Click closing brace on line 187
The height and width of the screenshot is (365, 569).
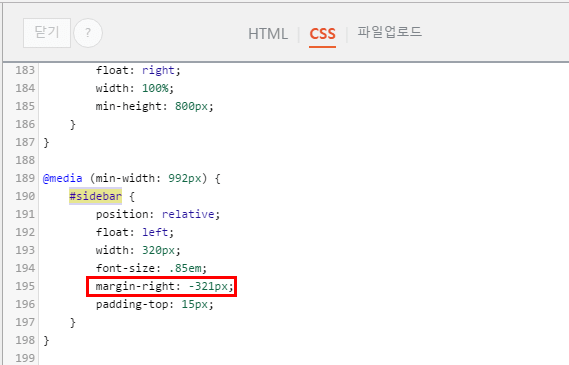point(46,142)
